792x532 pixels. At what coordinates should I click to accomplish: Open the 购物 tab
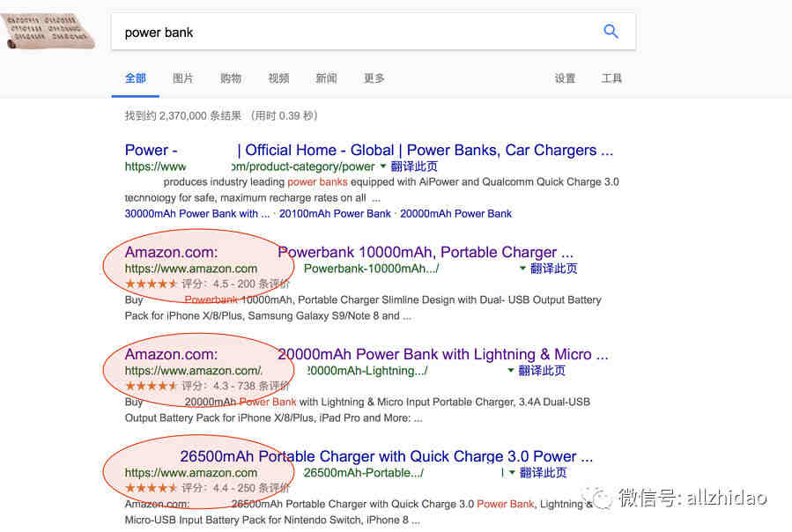coord(231,78)
